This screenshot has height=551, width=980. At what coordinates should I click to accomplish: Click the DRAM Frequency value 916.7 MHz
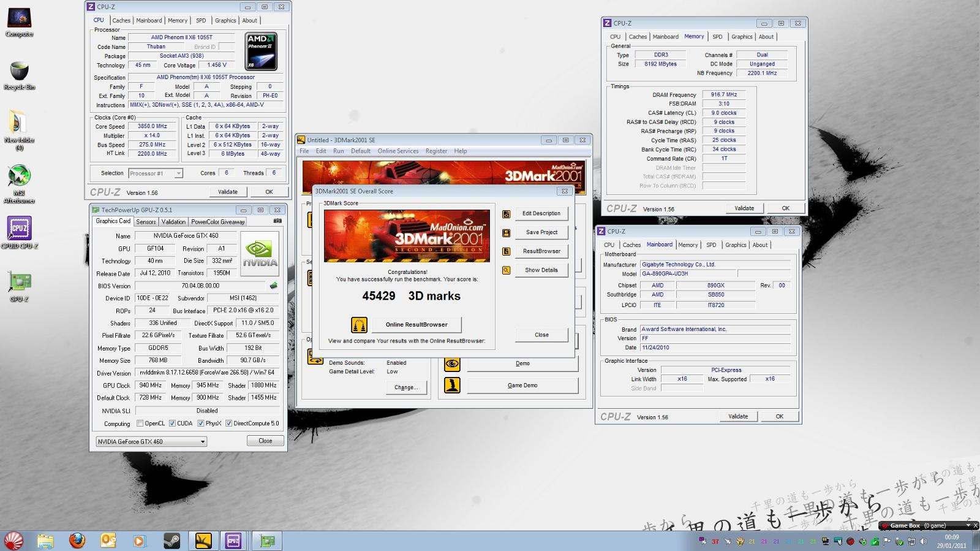point(724,95)
